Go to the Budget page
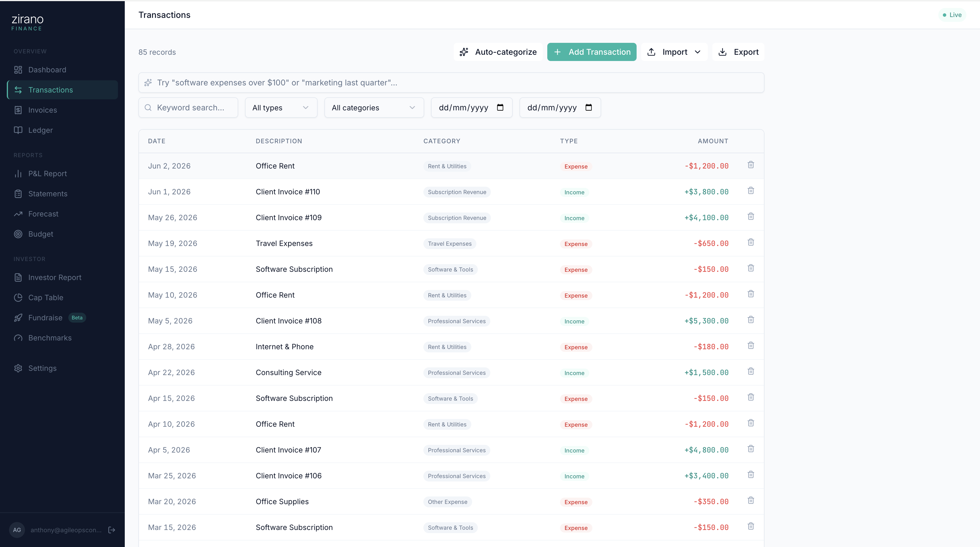Image resolution: width=980 pixels, height=547 pixels. (x=62, y=234)
